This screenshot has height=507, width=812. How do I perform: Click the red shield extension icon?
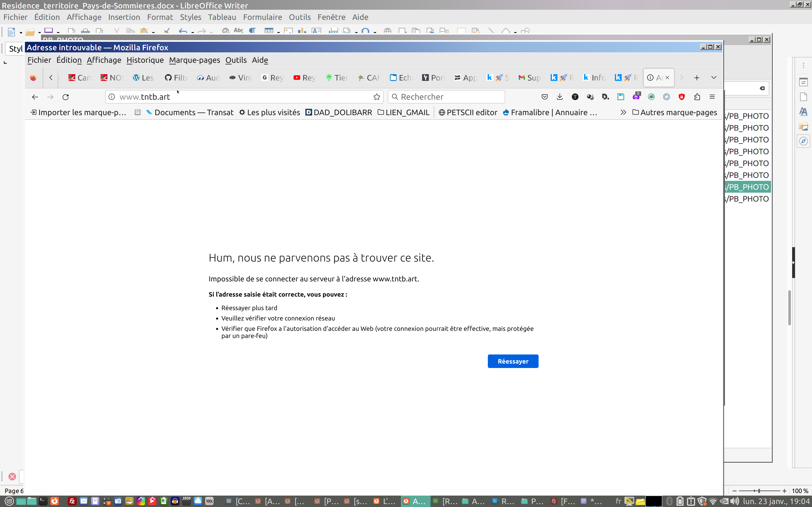click(x=682, y=97)
